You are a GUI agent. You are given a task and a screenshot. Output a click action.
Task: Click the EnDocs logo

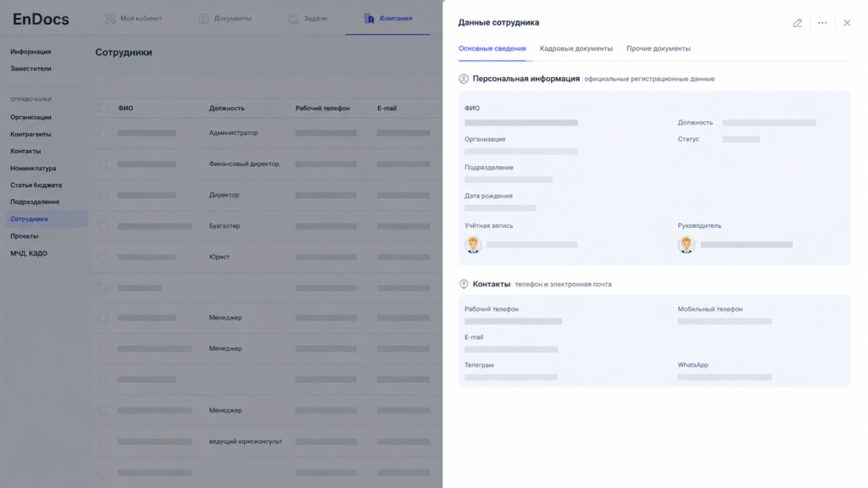(x=41, y=19)
